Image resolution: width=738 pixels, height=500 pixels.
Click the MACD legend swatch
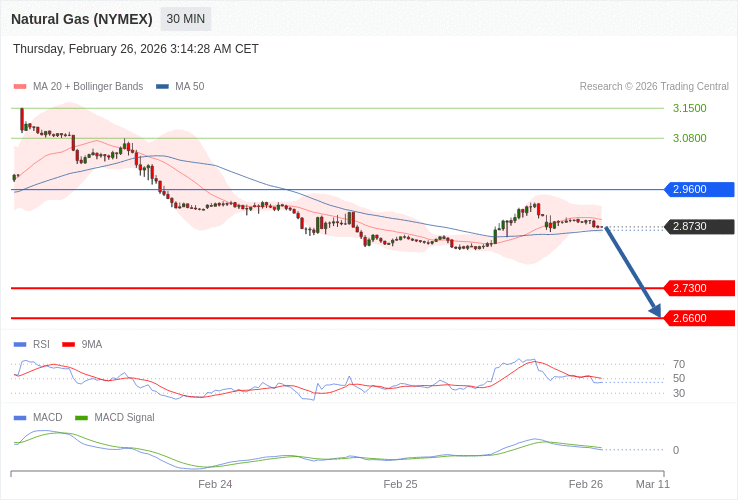pyautogui.click(x=20, y=418)
